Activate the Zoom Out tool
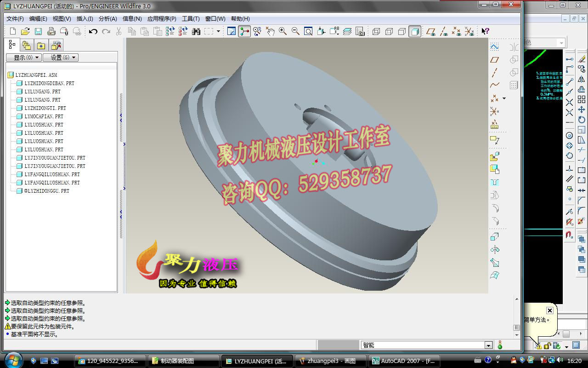Image resolution: width=588 pixels, height=368 pixels. click(295, 31)
